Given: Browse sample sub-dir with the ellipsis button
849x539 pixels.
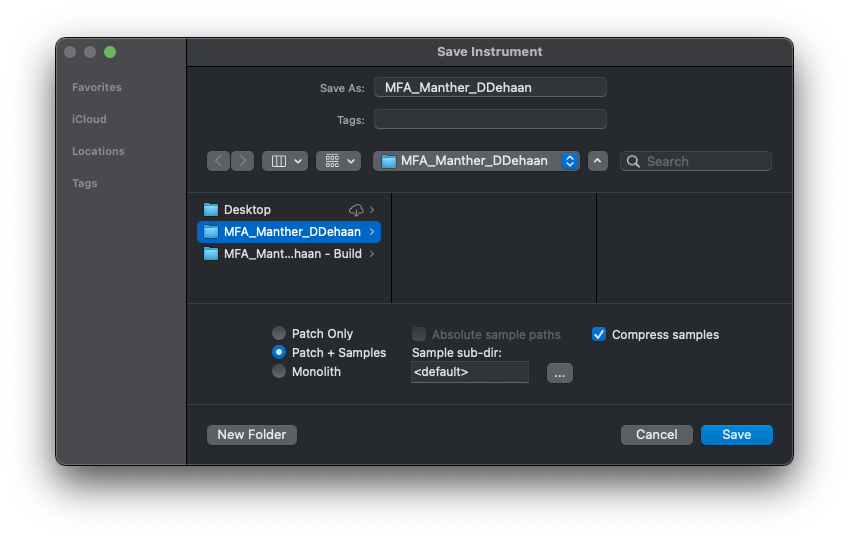Looking at the screenshot, I should point(559,373).
